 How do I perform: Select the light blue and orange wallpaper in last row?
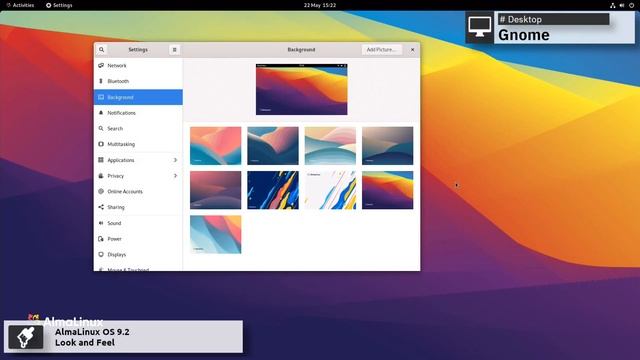click(x=216, y=235)
